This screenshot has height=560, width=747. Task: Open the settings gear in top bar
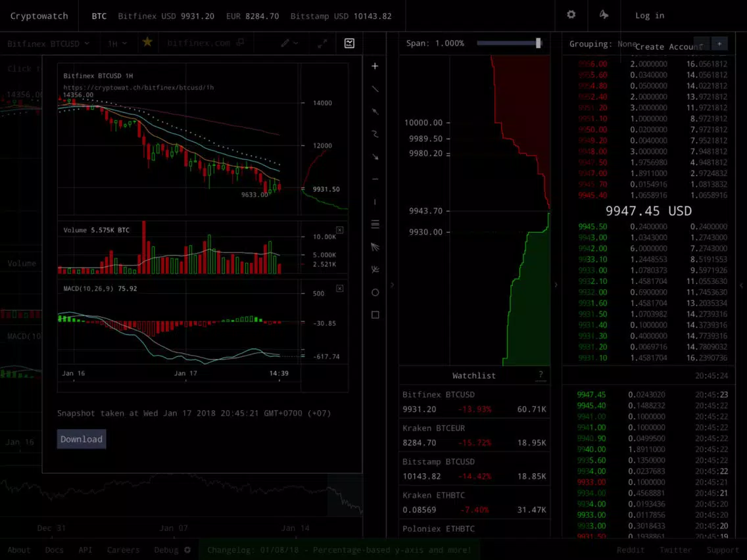(x=571, y=14)
